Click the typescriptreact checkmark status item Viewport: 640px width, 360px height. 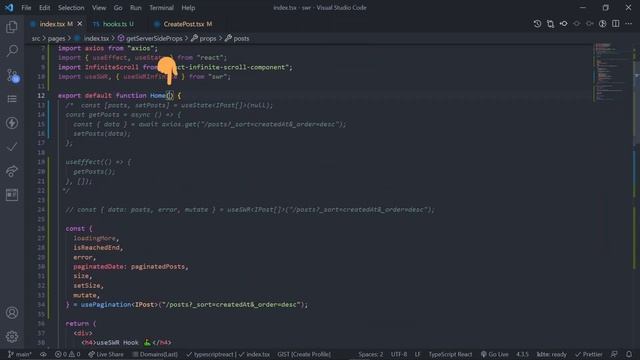(x=210, y=354)
